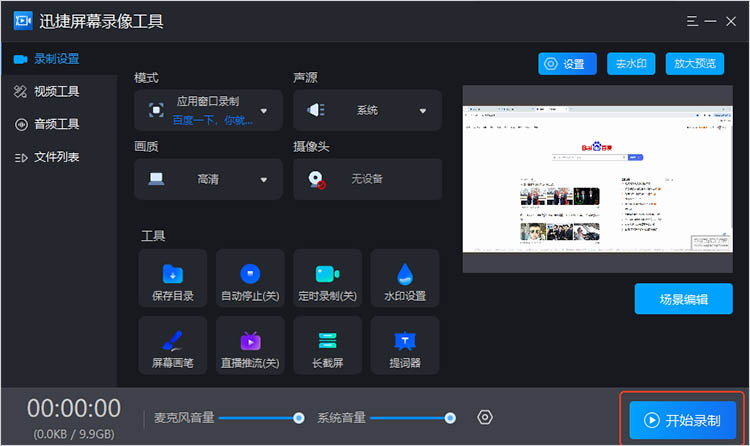Open the 保存目录 save folder tool
Image resolution: width=750 pixels, height=446 pixels.
pos(173,278)
